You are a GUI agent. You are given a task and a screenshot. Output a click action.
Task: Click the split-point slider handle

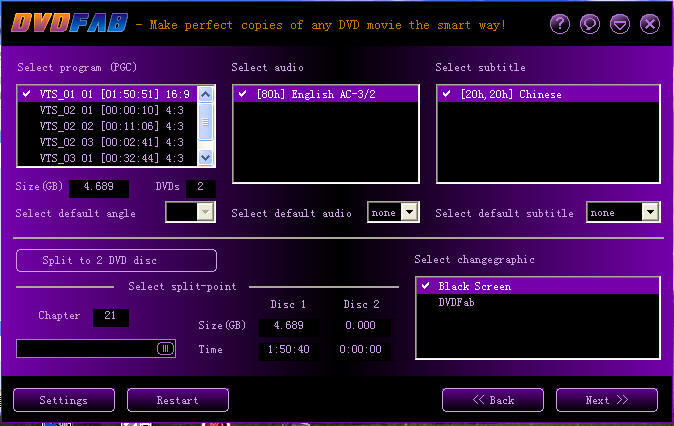coord(165,348)
